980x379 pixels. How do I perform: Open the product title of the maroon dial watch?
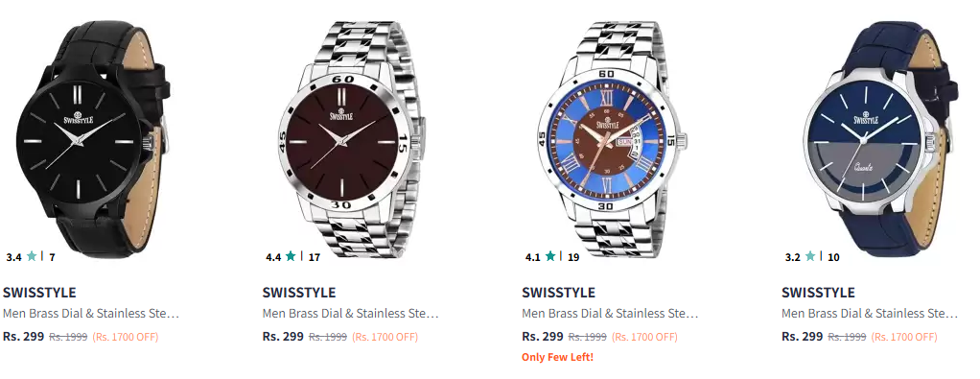[x=351, y=314]
